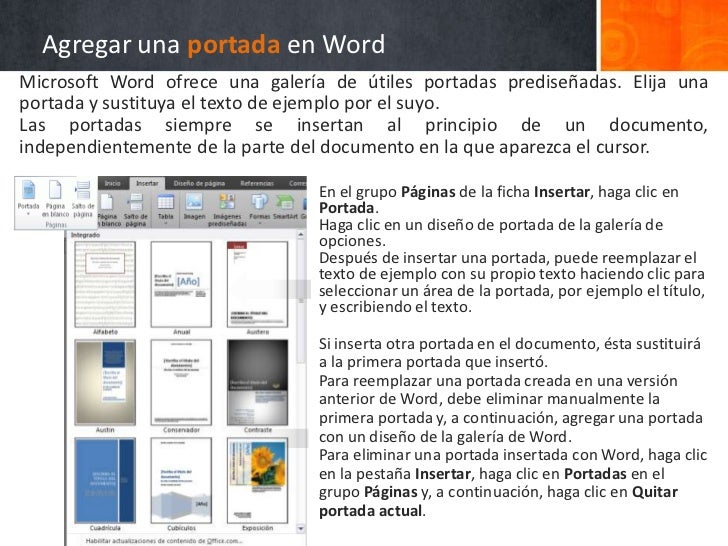Click the Imagen icon
Image resolution: width=728 pixels, height=546 pixels.
click(x=194, y=202)
